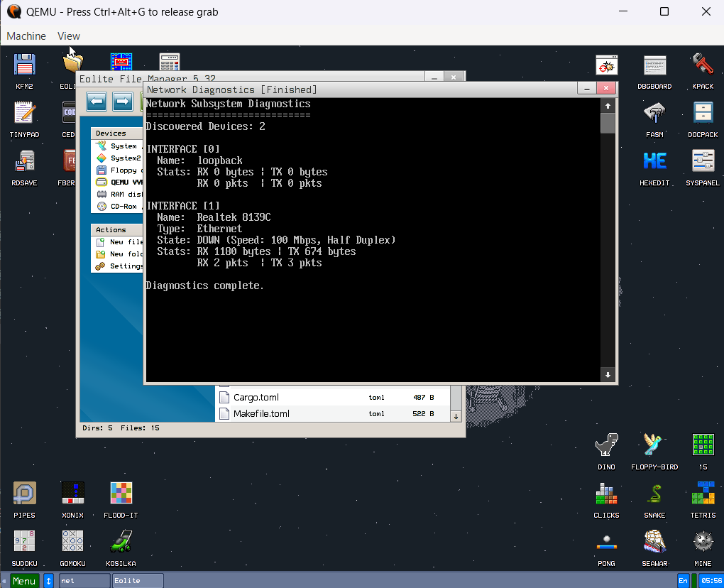Image resolution: width=724 pixels, height=588 pixels.
Task: Launch the TETRIS game icon
Action: pos(703,494)
